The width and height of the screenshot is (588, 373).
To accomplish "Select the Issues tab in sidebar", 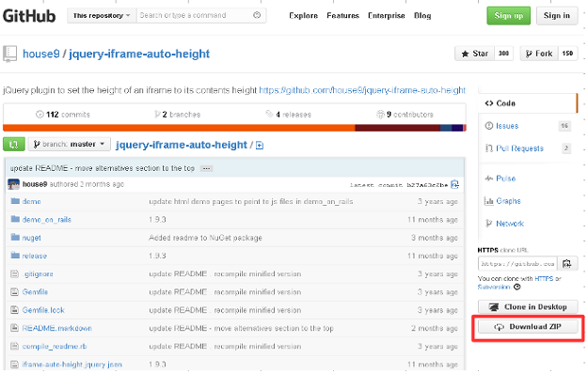I will tap(507, 126).
